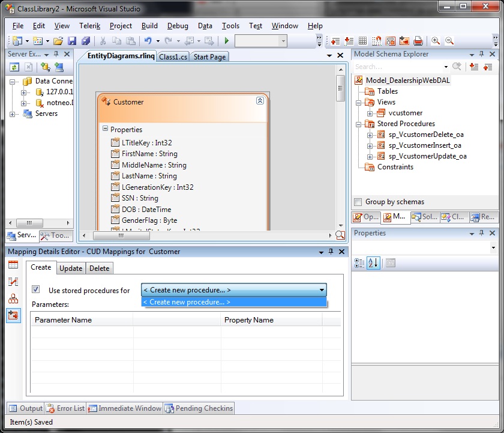Viewport: 504px width, 433px height.
Task: Open the Debug menu
Action: point(178,26)
